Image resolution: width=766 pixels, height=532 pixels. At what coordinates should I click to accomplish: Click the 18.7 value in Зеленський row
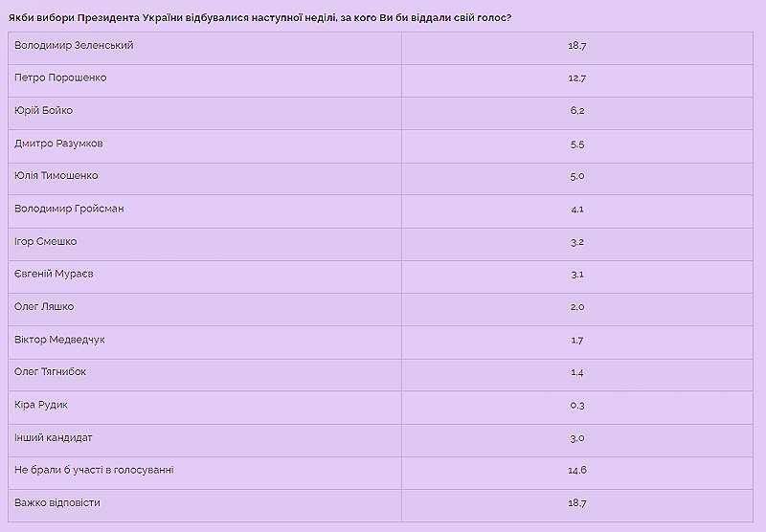pyautogui.click(x=576, y=46)
